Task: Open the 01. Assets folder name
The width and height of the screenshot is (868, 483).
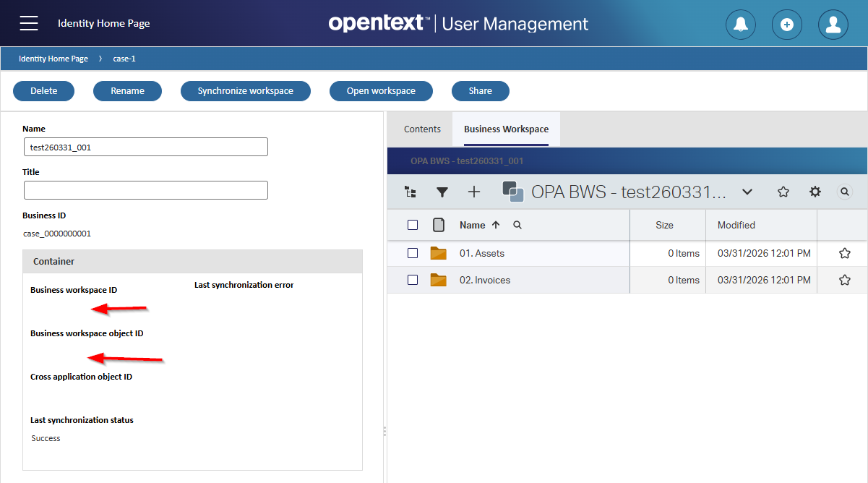Action: [x=482, y=253]
